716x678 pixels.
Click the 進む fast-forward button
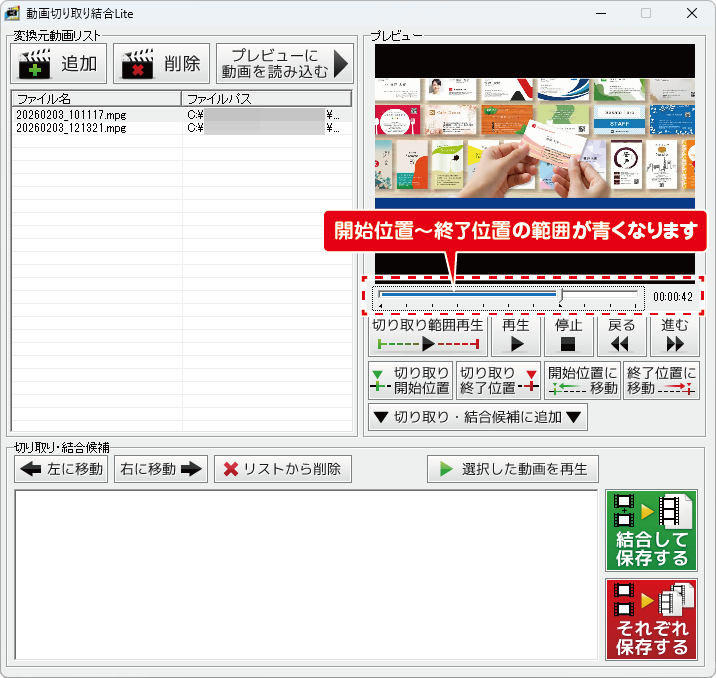click(x=675, y=335)
